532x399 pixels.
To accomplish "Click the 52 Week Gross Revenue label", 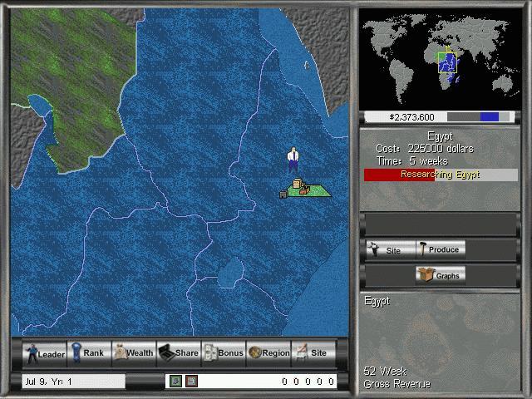I will [397, 377].
